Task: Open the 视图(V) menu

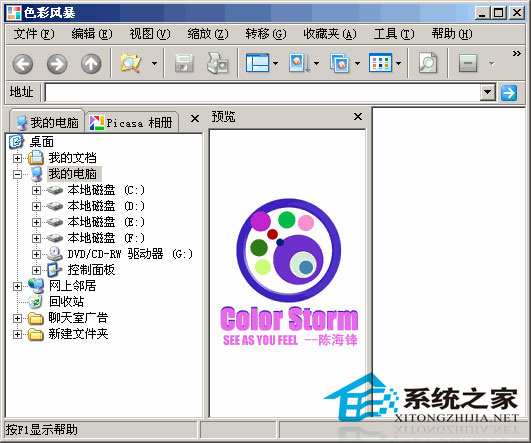Action: tap(150, 34)
